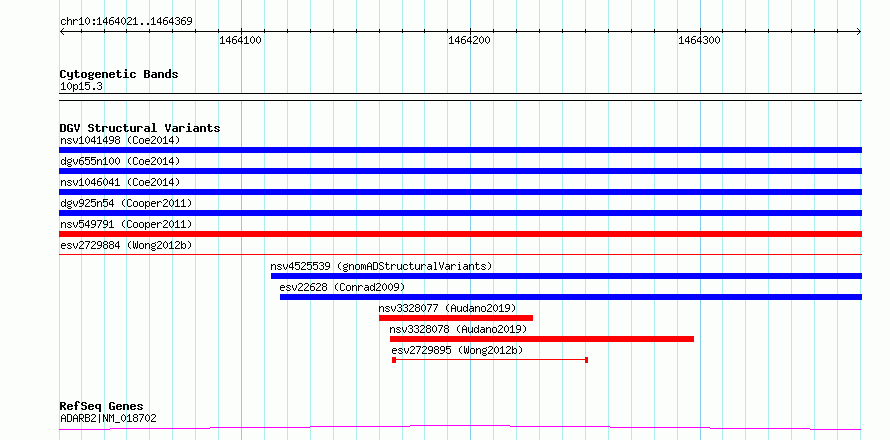
Task: Click the magenta ADARB2 gene line
Action: click(x=460, y=427)
